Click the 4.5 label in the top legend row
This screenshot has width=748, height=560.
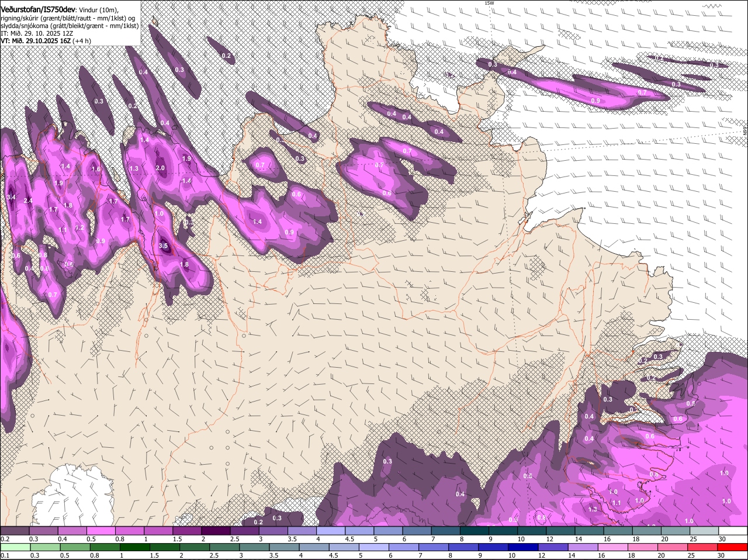point(349,539)
